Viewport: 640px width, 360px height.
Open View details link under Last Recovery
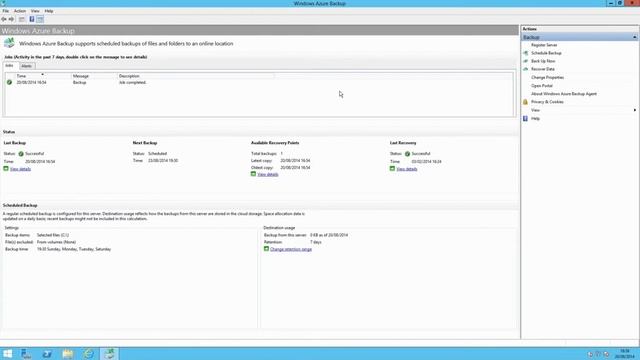click(407, 169)
